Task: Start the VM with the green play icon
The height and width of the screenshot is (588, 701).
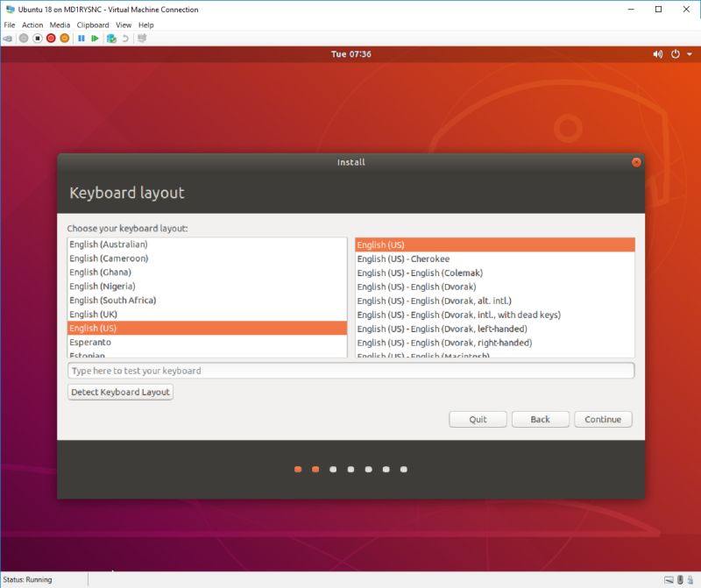Action: tap(95, 39)
